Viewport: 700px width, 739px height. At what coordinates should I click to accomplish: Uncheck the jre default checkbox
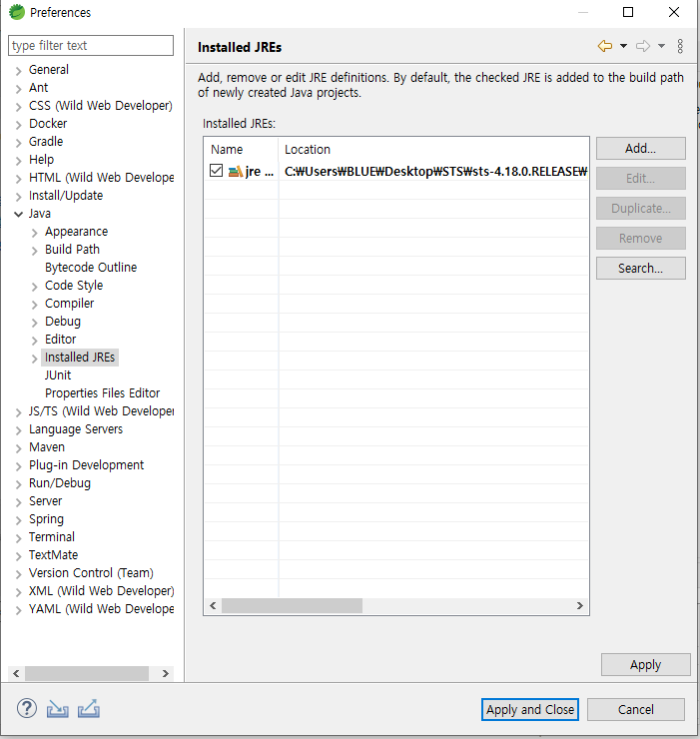[x=216, y=171]
